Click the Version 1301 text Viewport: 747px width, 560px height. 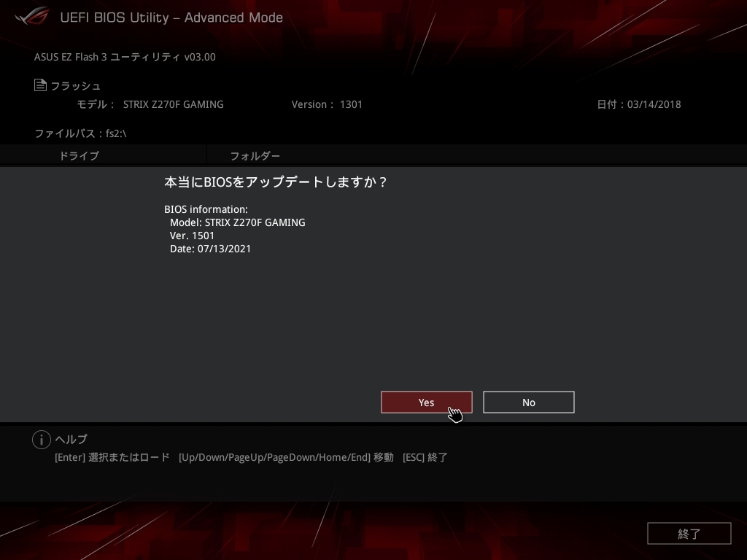point(327,104)
